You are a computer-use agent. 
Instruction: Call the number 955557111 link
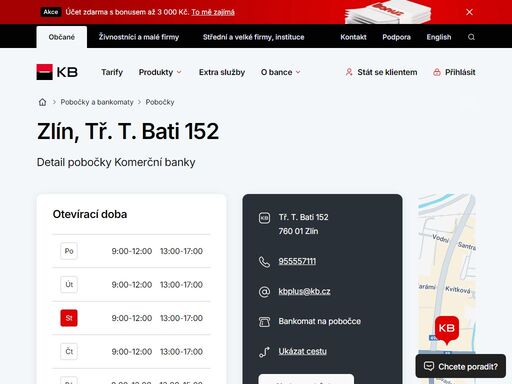tap(297, 261)
